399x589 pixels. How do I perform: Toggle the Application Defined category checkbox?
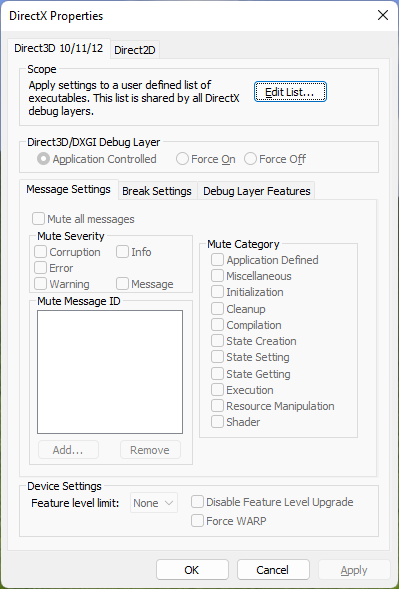click(x=265, y=260)
